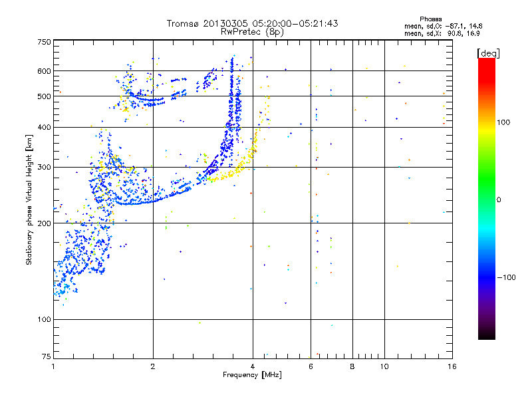Click y-axis tick label '600'
The height and width of the screenshot is (399, 532).
tap(44, 71)
